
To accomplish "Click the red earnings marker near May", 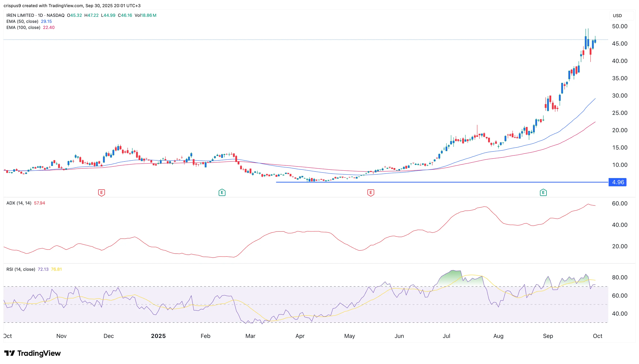I will point(370,193).
